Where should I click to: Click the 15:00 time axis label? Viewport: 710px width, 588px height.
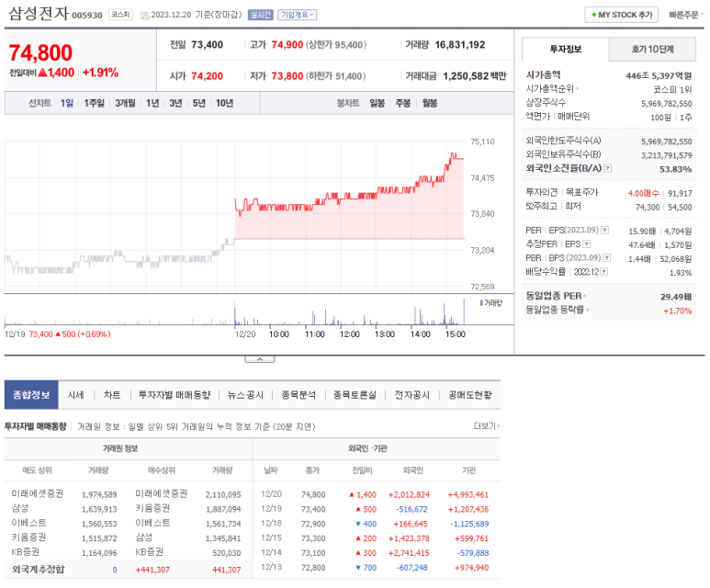[x=455, y=334]
